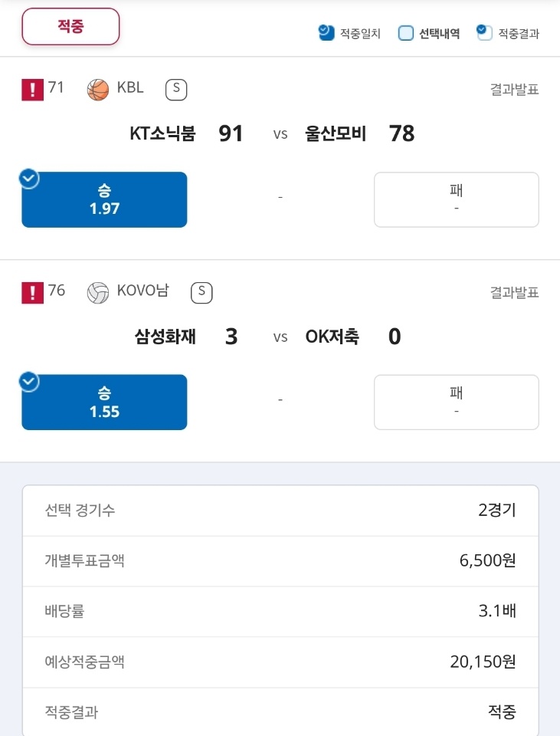Screen dimensions: 560x736
Task: Click the S badge next to KBL
Action: 176,90
